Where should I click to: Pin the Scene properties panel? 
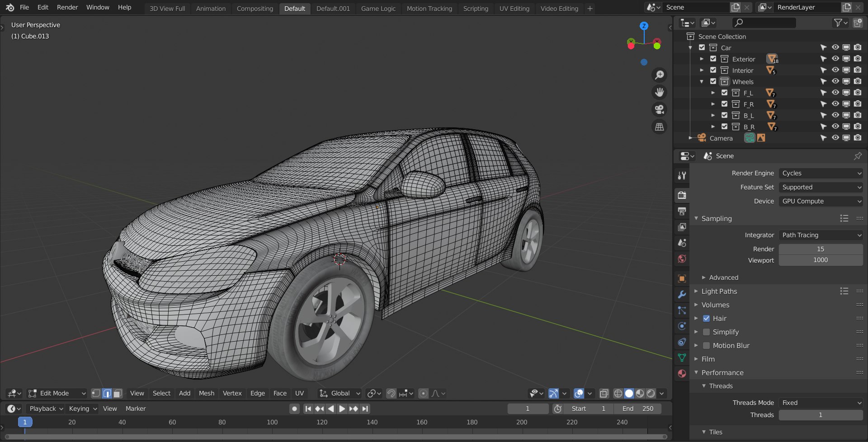(858, 156)
